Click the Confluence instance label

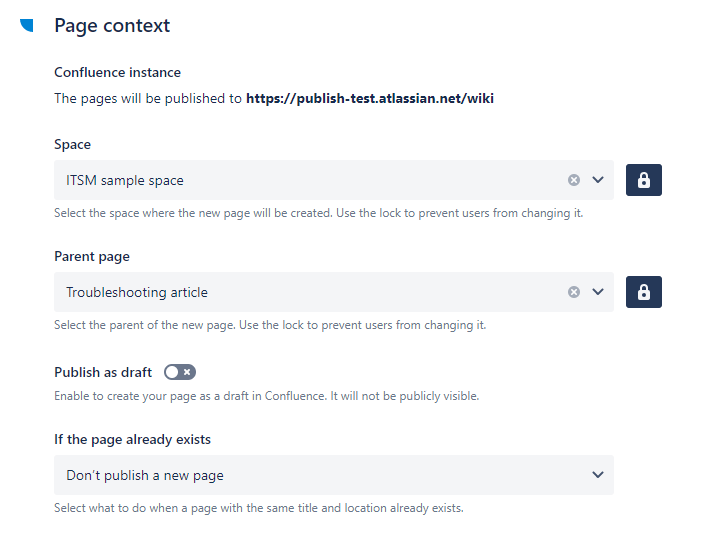point(117,72)
